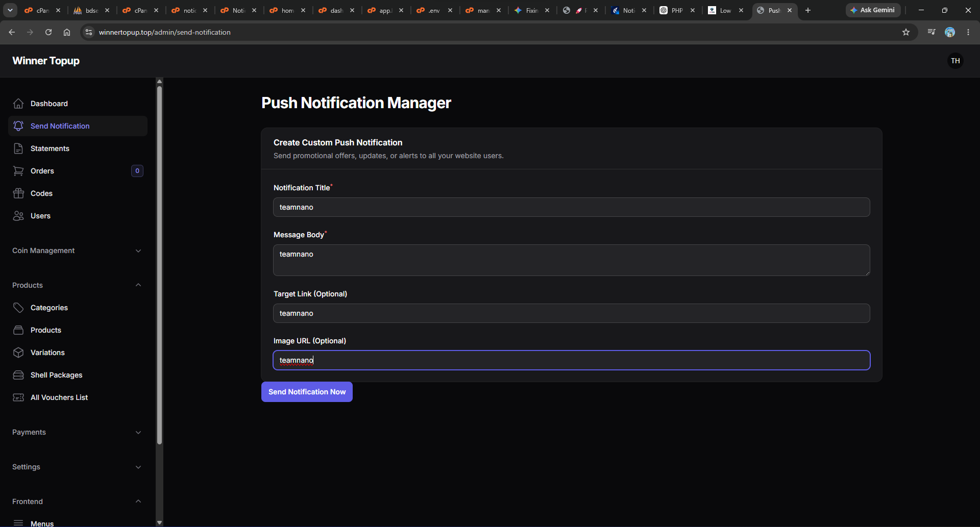The height and width of the screenshot is (527, 980).
Task: Focus the Message Body textarea
Action: (572, 260)
